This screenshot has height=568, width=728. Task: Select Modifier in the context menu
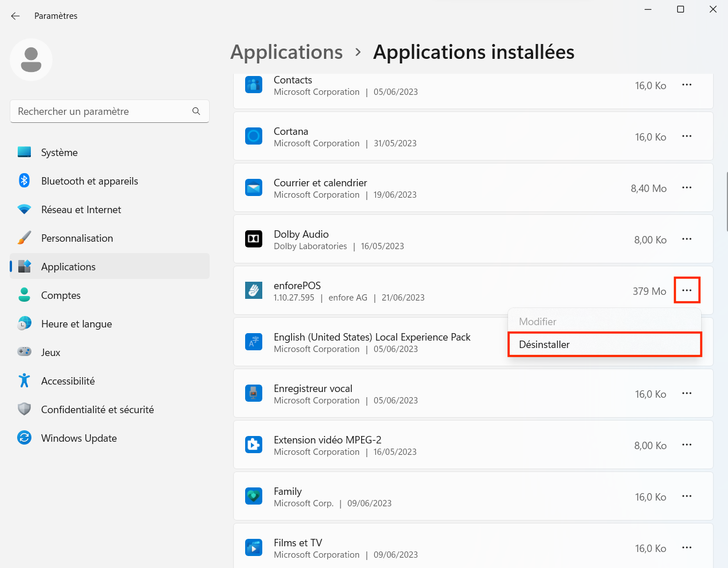coord(605,322)
